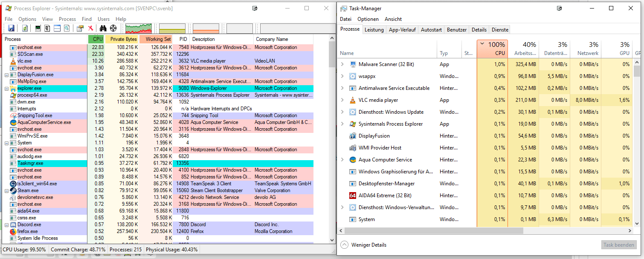This screenshot has height=259, width=644.
Task: Click the Steam icon next to Steam.exe
Action: coord(13,190)
